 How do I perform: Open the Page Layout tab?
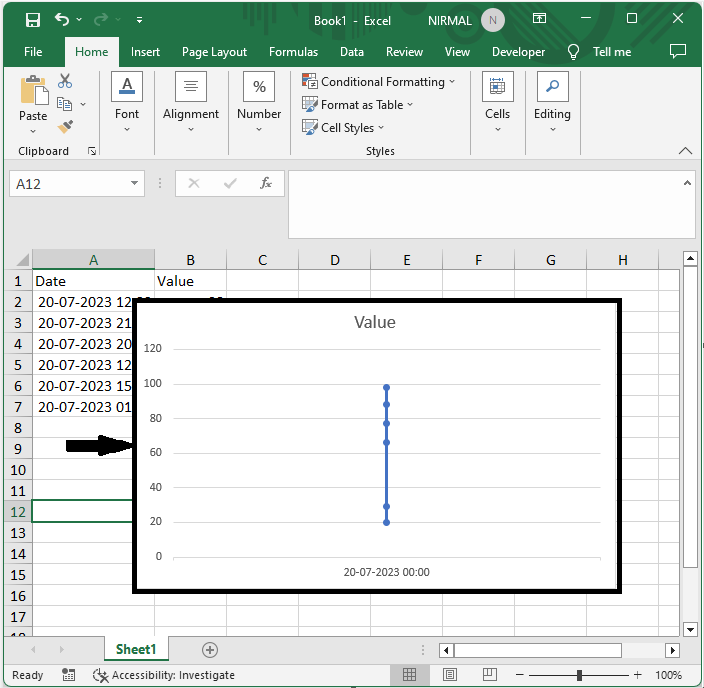(x=214, y=52)
